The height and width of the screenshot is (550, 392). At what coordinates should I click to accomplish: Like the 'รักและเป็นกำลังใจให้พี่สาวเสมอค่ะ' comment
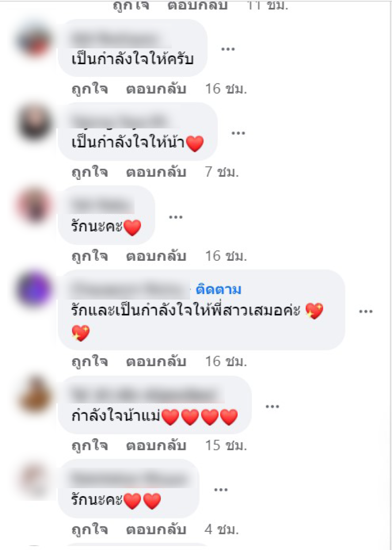coord(89,362)
